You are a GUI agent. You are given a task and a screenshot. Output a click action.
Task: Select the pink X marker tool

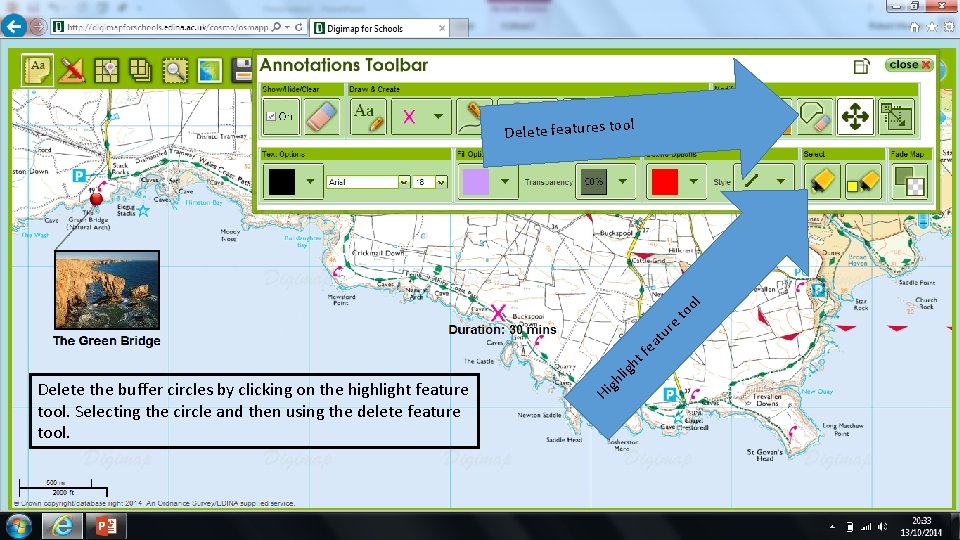click(410, 116)
